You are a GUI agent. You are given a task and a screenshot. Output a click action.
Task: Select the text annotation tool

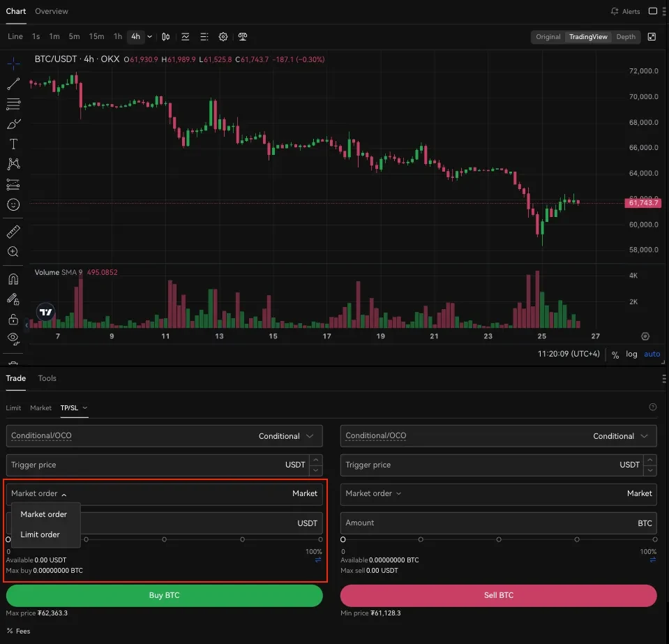13,144
